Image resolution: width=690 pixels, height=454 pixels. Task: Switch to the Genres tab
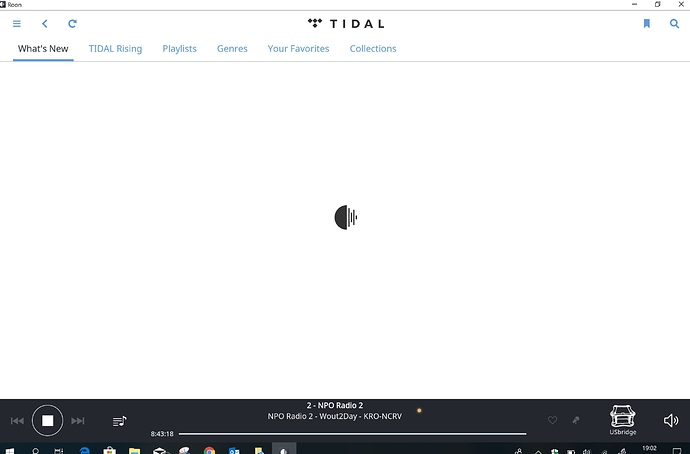point(232,49)
